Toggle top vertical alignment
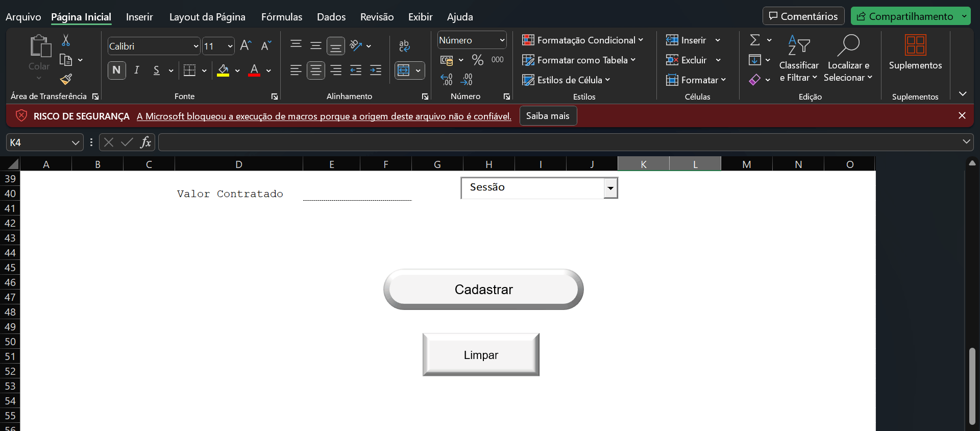The image size is (980, 431). point(296,46)
